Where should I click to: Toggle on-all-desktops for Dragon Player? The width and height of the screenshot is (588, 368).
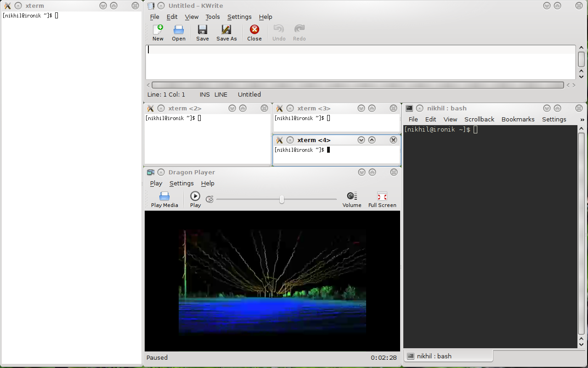click(x=161, y=172)
